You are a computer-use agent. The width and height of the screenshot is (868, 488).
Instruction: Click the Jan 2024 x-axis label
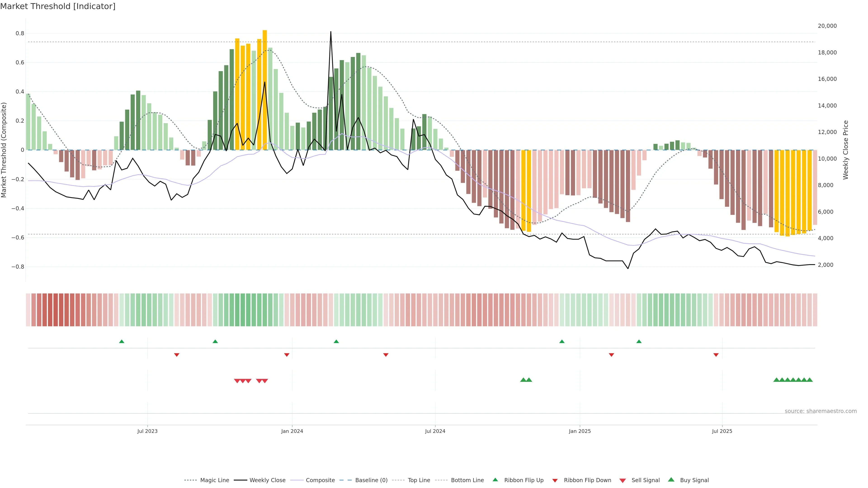click(x=292, y=431)
